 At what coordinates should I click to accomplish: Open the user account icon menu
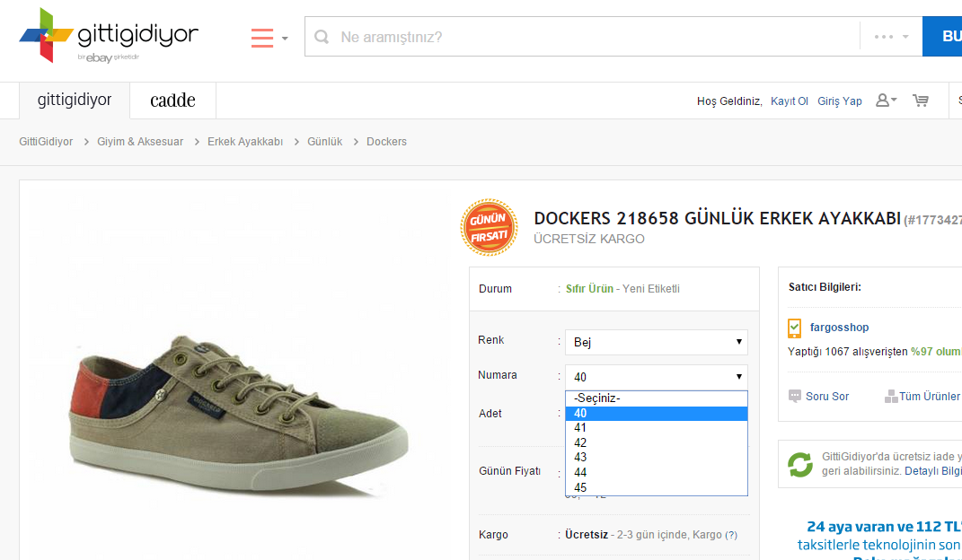[x=886, y=101]
